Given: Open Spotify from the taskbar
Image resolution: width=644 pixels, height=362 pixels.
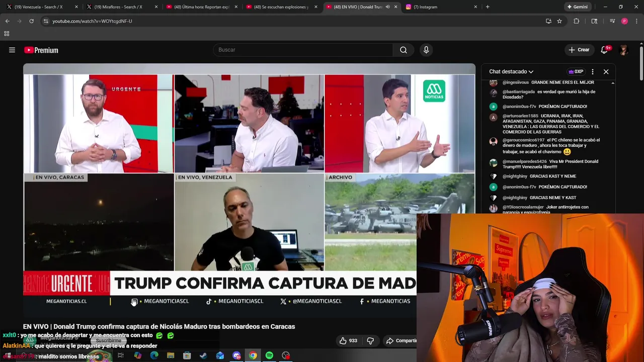Looking at the screenshot, I should (269, 356).
